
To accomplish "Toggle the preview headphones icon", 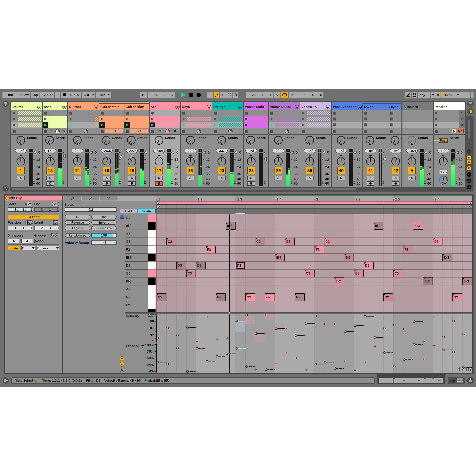I will click(x=122, y=217).
